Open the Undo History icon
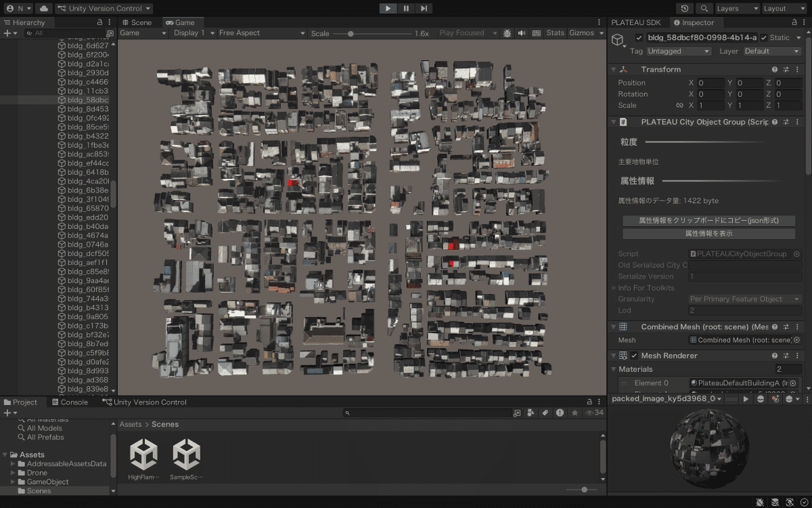812x508 pixels. (685, 8)
